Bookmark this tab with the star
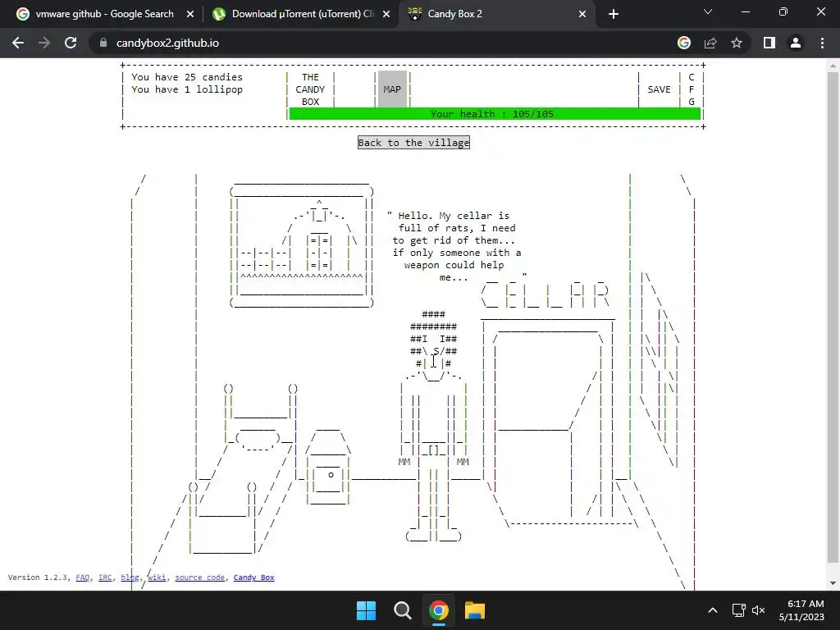Screen dimensions: 840x630 click(x=737, y=43)
